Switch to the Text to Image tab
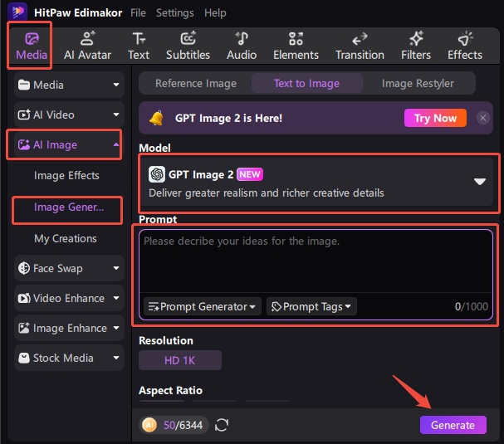This screenshot has width=504, height=444. pos(306,83)
